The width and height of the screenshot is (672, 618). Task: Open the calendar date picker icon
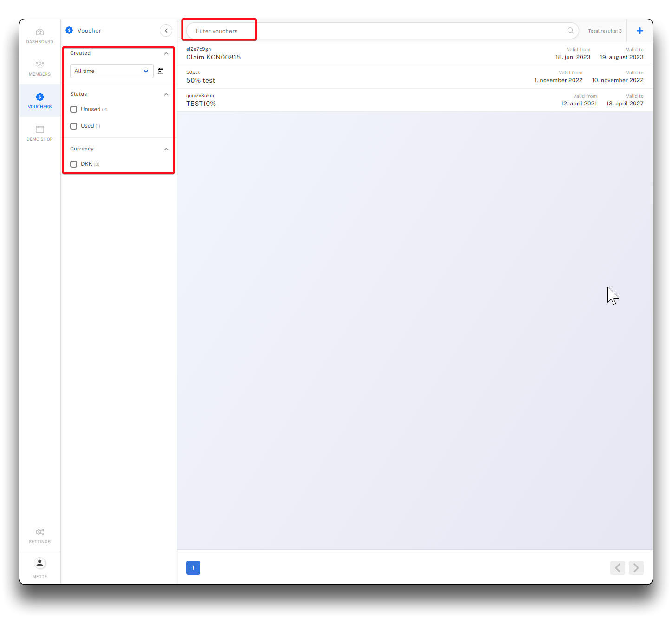click(161, 71)
